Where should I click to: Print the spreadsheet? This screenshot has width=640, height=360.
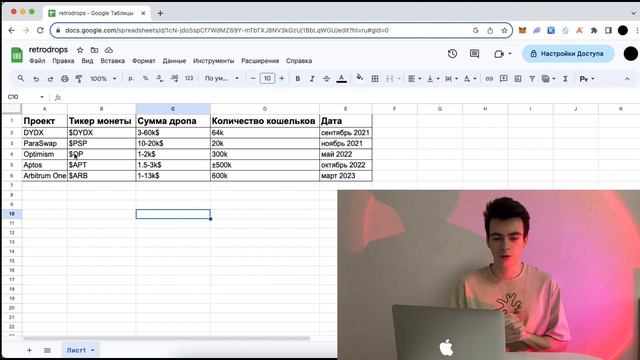click(x=64, y=79)
